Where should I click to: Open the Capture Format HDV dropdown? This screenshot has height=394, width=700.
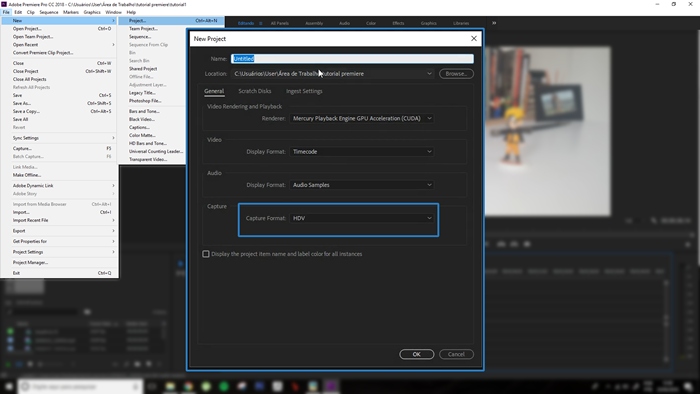361,218
